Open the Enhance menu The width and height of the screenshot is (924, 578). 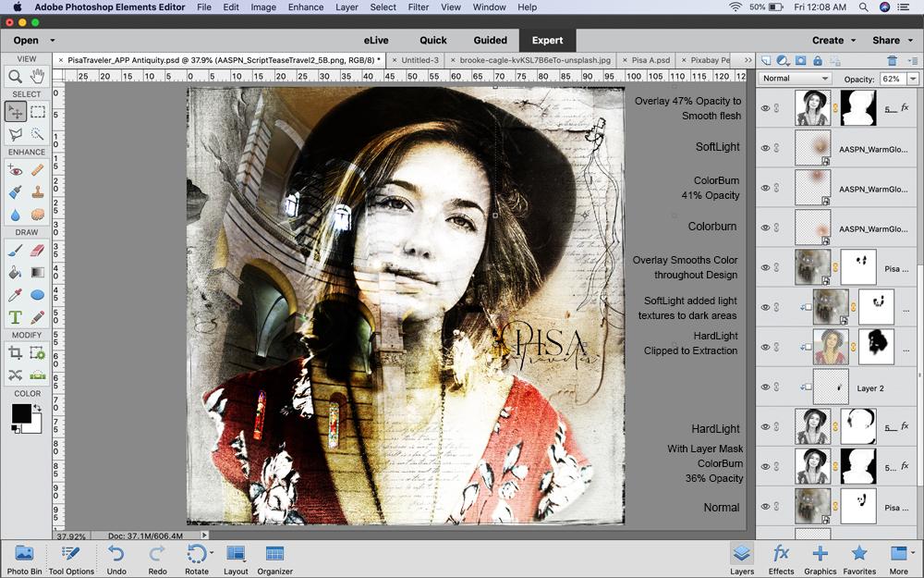coord(305,7)
